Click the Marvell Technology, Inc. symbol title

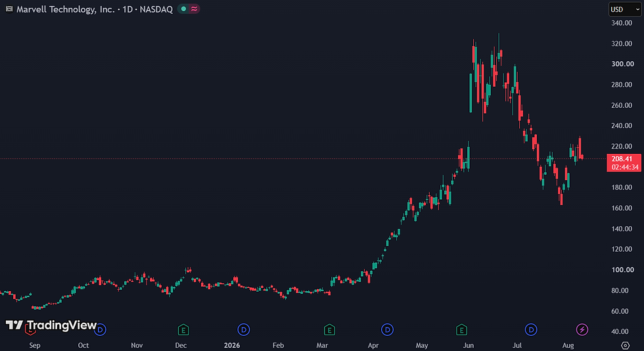66,9
